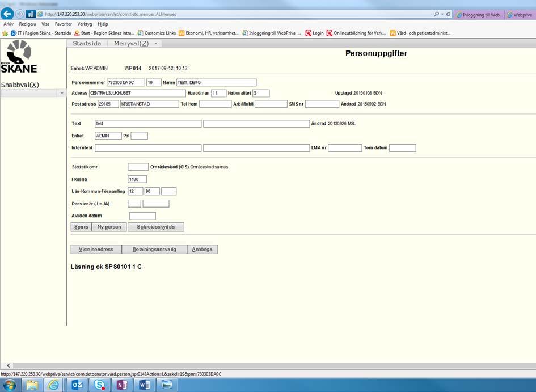Open the Login bookmark
536x392 pixels.
pyautogui.click(x=314, y=33)
